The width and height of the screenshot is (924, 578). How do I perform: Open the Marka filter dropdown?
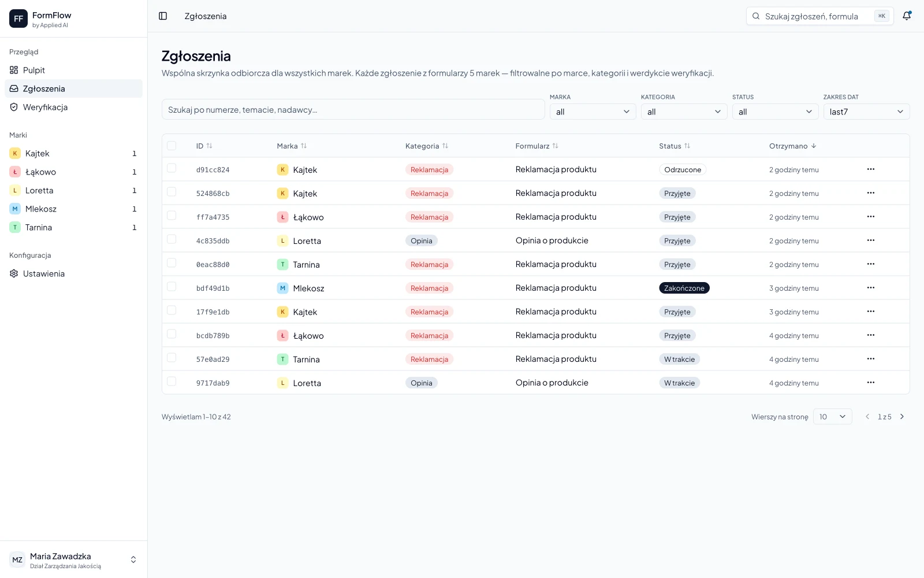(593, 112)
